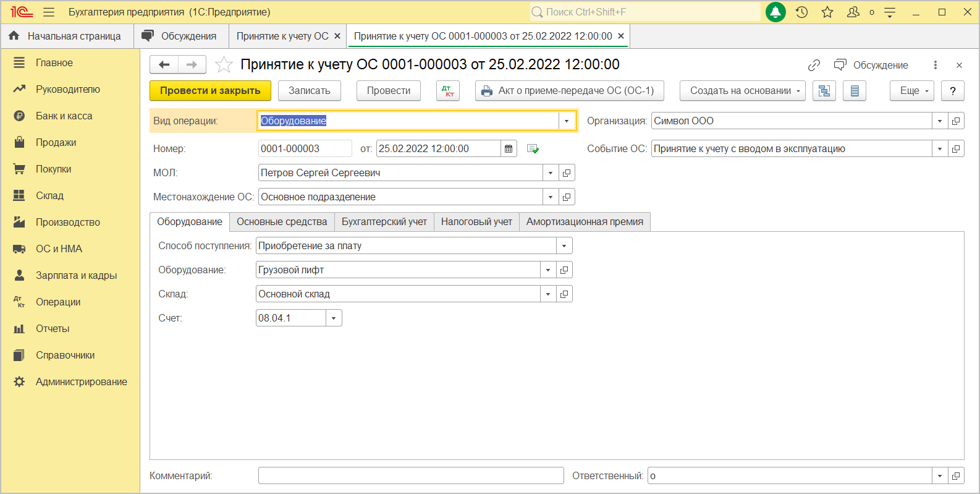980x494 pixels.
Task: Copy link to document icon
Action: [x=814, y=65]
